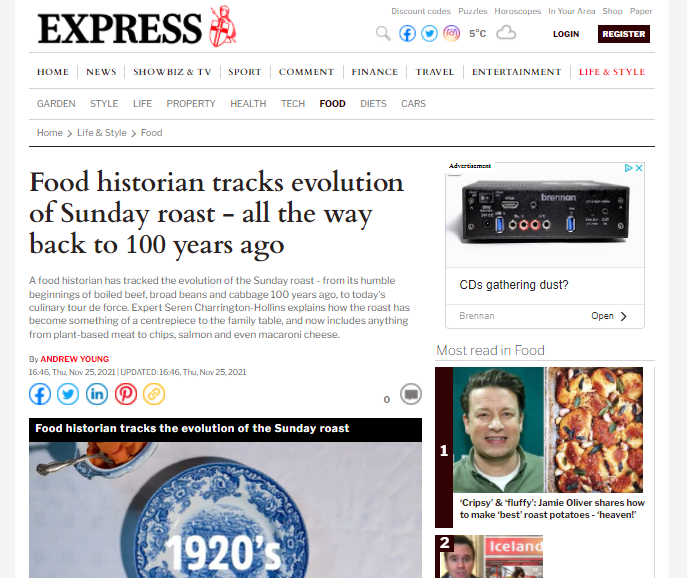Click the Life & Style breadcrumb

tap(102, 133)
